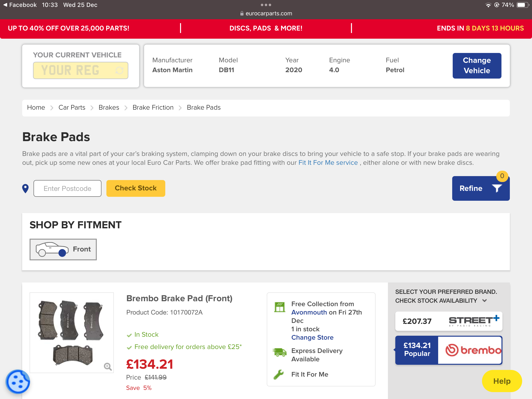This screenshot has width=532, height=399.
Task: Open the Brakes breadcrumb
Action: pyautogui.click(x=109, y=108)
